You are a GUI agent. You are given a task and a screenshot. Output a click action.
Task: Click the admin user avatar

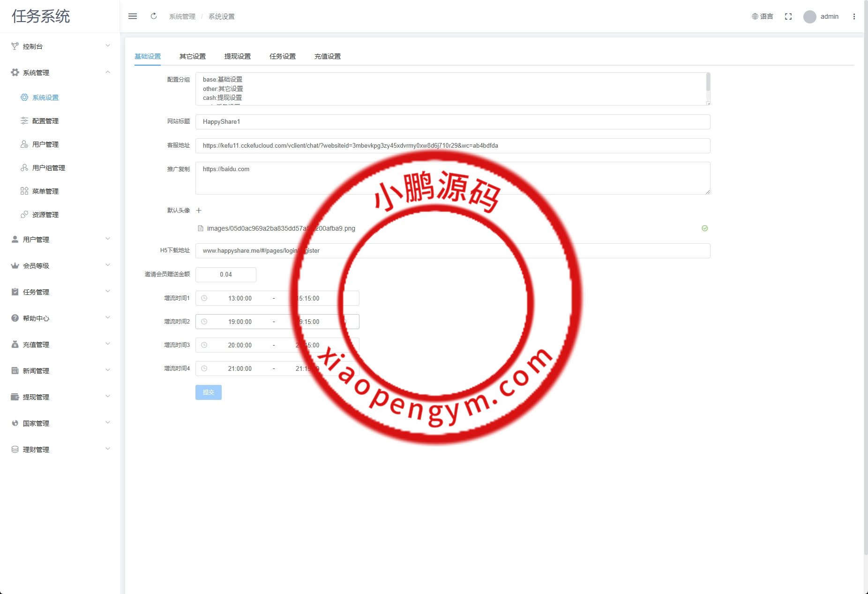pyautogui.click(x=809, y=17)
